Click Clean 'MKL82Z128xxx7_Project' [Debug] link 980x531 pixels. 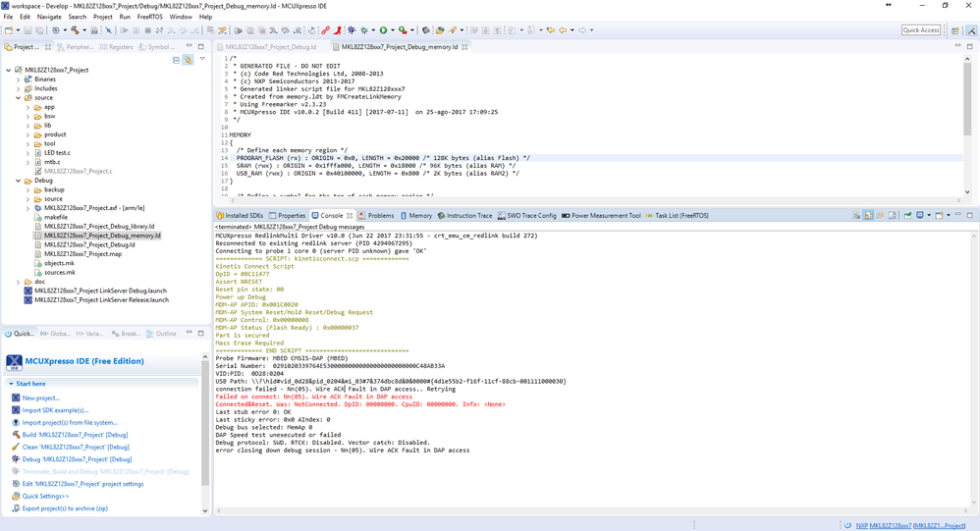[76, 448]
